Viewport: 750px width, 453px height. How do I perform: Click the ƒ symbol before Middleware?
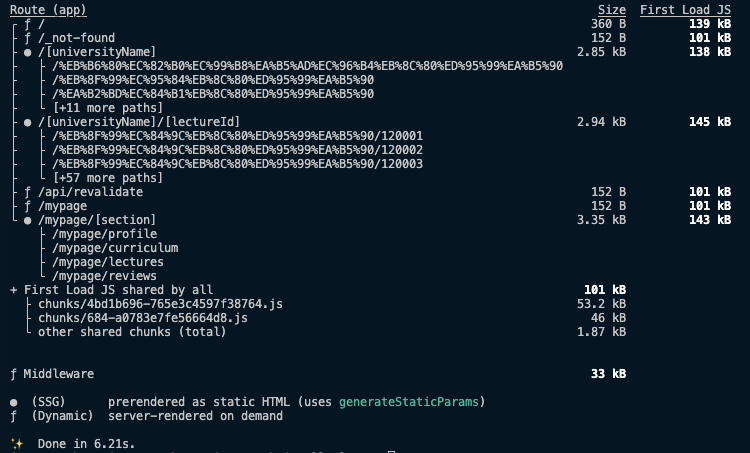[x=13, y=374]
